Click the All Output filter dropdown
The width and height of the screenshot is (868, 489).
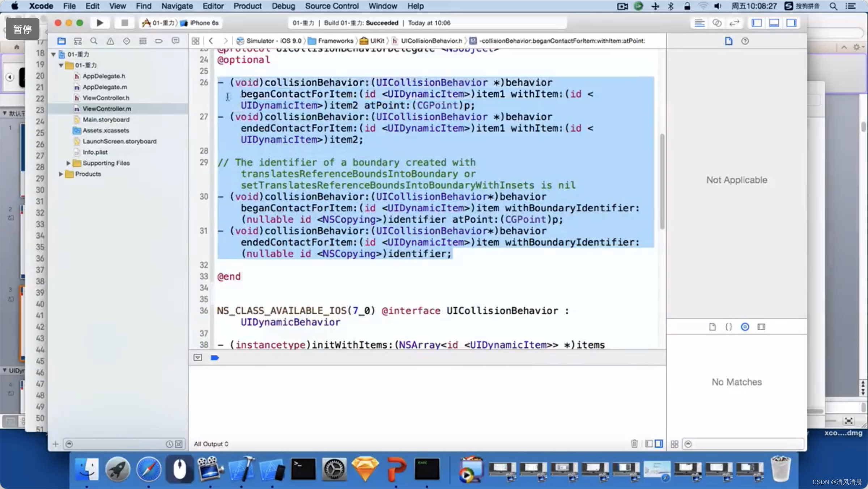tap(210, 444)
